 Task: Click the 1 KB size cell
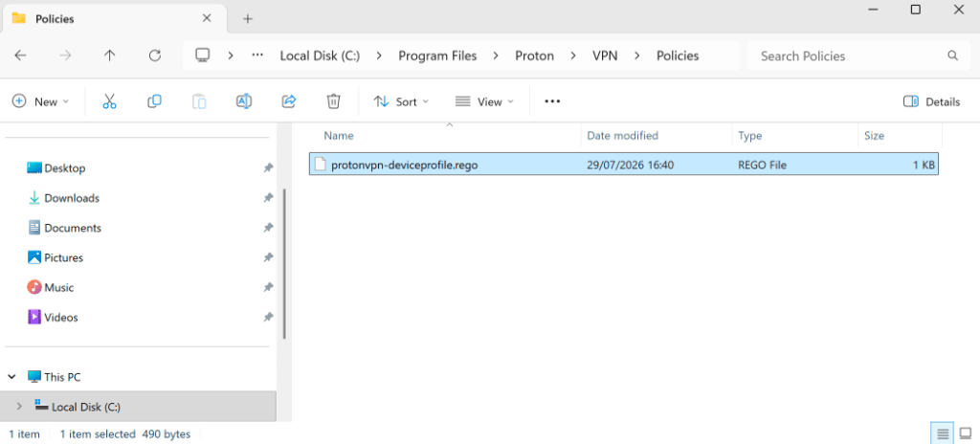tap(922, 166)
